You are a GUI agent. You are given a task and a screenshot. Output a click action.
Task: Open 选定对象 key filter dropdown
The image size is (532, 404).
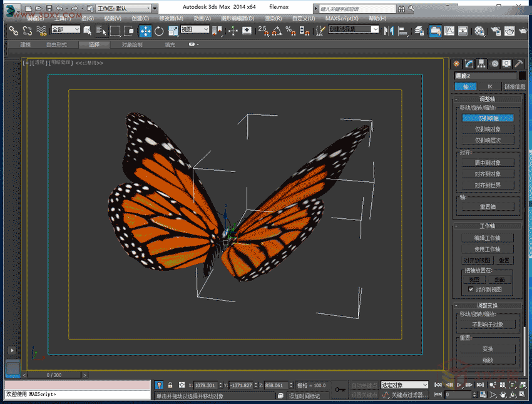pyautogui.click(x=404, y=385)
